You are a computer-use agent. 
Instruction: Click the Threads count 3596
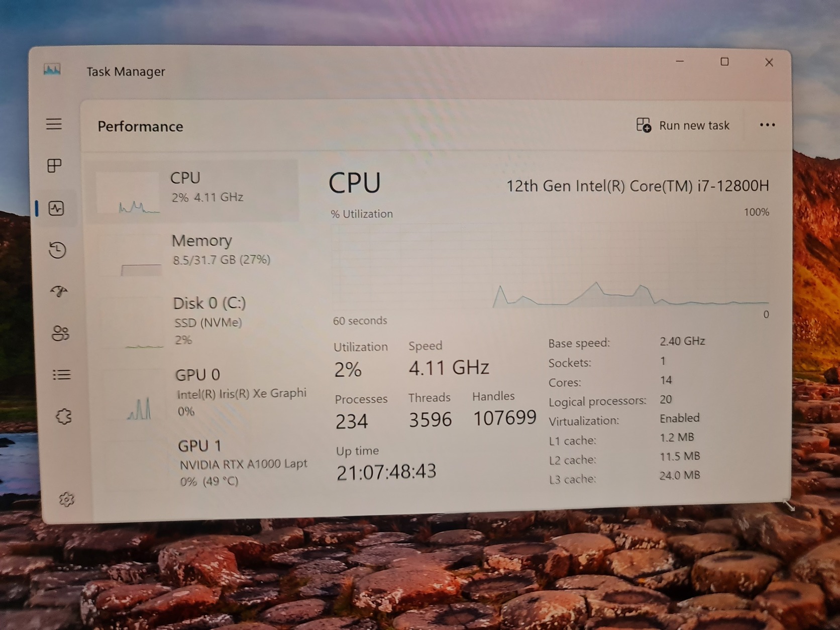[430, 419]
